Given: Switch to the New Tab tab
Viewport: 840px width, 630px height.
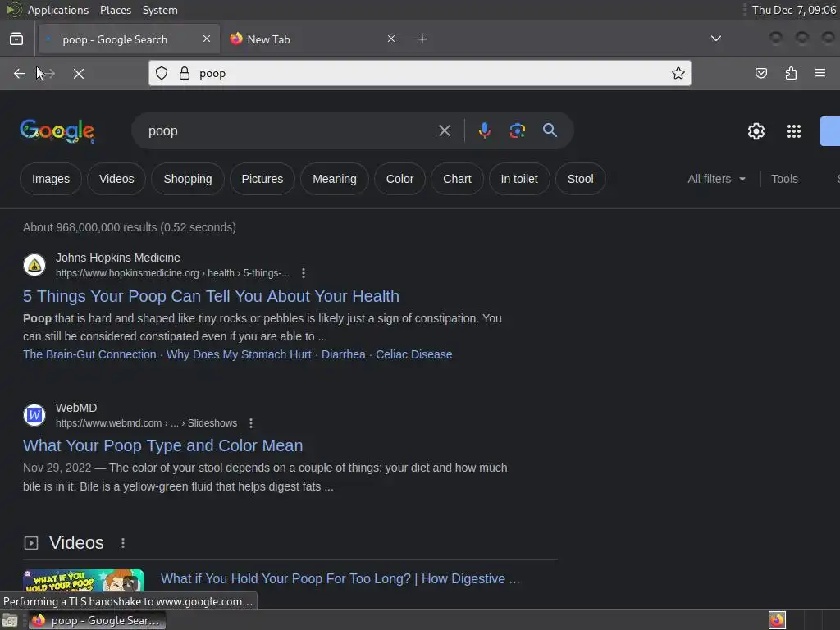Looking at the screenshot, I should pyautogui.click(x=313, y=39).
